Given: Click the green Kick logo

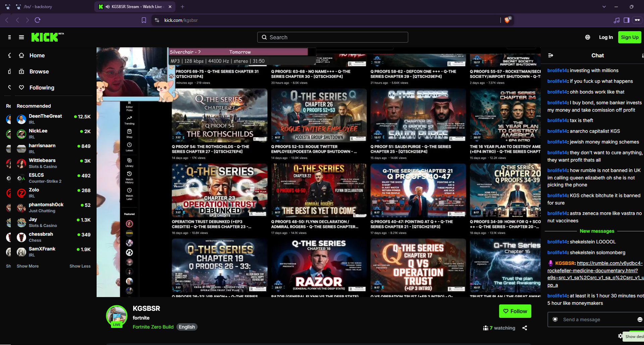Looking at the screenshot, I should coord(45,37).
